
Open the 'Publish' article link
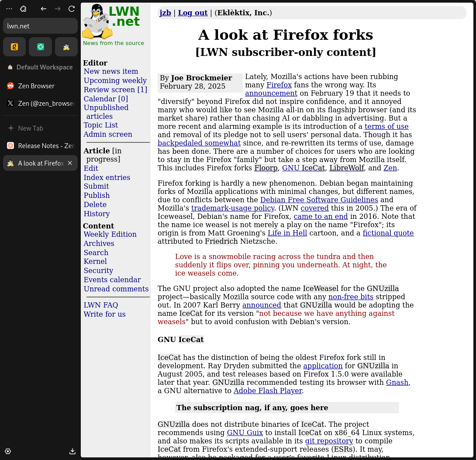(x=97, y=195)
